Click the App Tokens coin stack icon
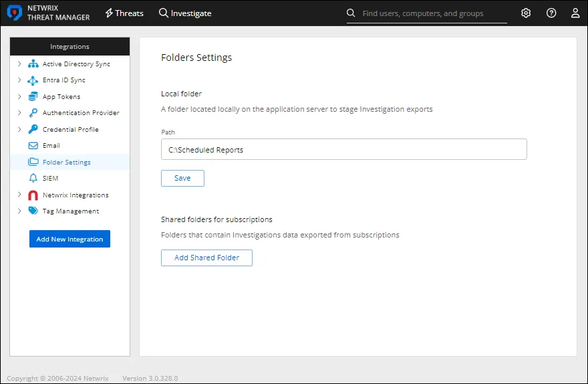Screen dimensions: 588x384 [x=33, y=96]
